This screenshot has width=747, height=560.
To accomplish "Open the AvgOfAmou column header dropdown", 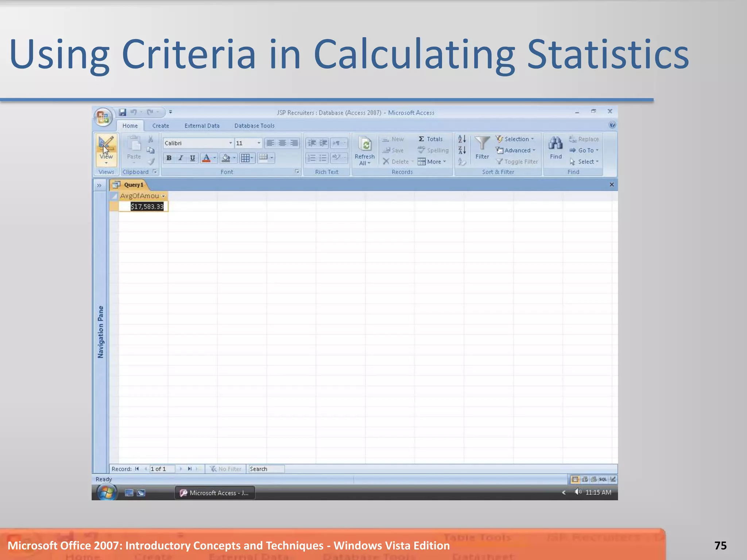I will [163, 196].
